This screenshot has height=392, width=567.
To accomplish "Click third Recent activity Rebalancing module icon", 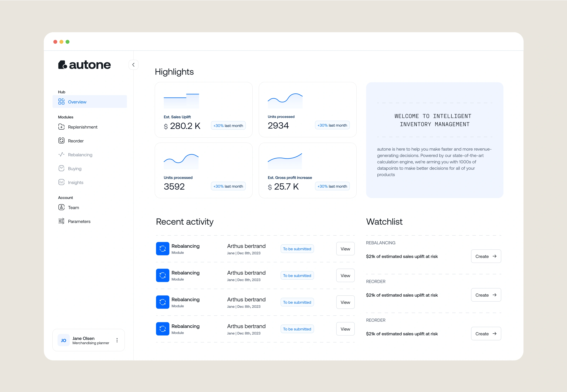I will 162,302.
